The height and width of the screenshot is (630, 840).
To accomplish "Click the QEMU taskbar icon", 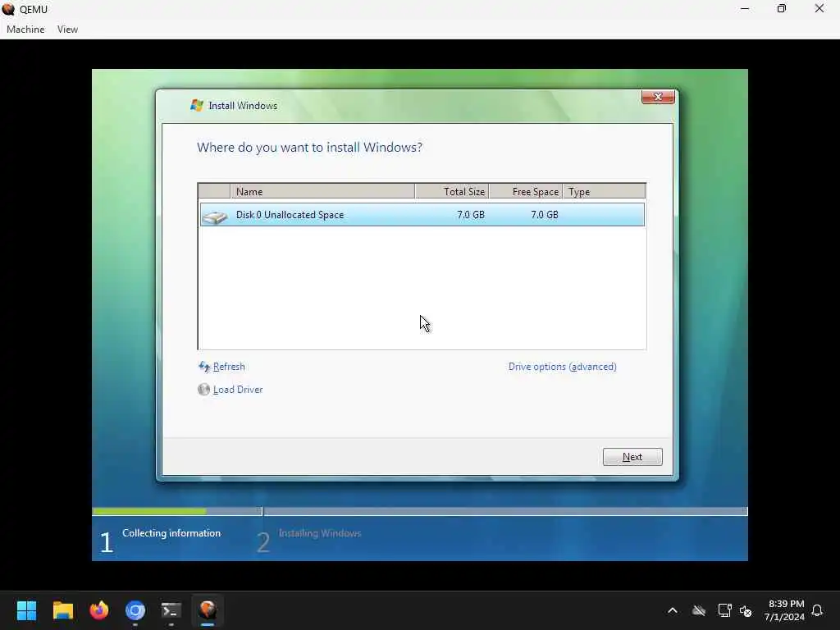I will [x=208, y=610].
